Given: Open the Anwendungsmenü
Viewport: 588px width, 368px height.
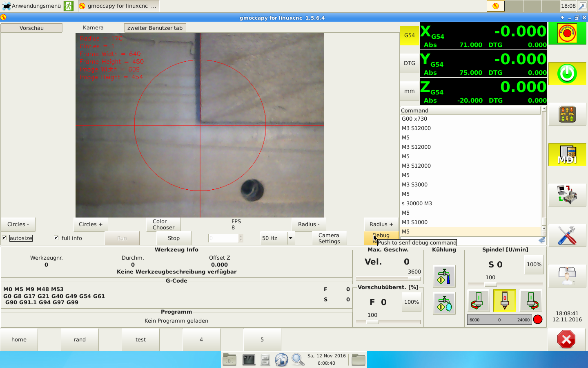Looking at the screenshot, I should pyautogui.click(x=31, y=6).
